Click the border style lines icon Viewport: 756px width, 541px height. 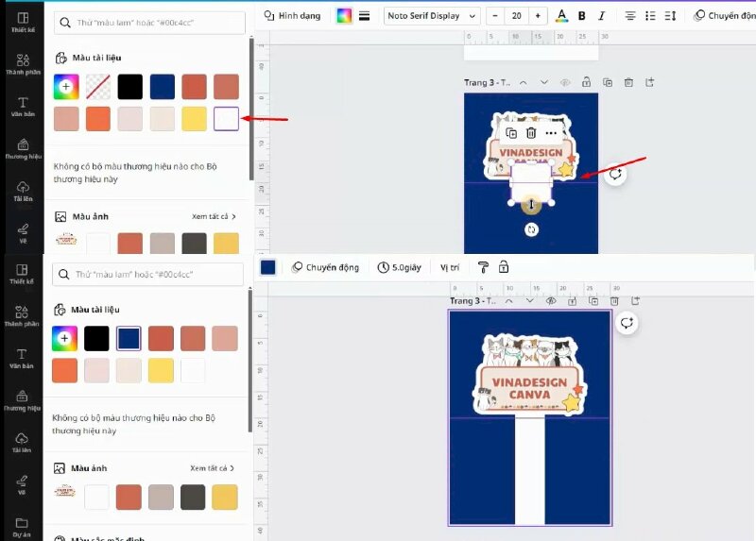pyautogui.click(x=364, y=15)
